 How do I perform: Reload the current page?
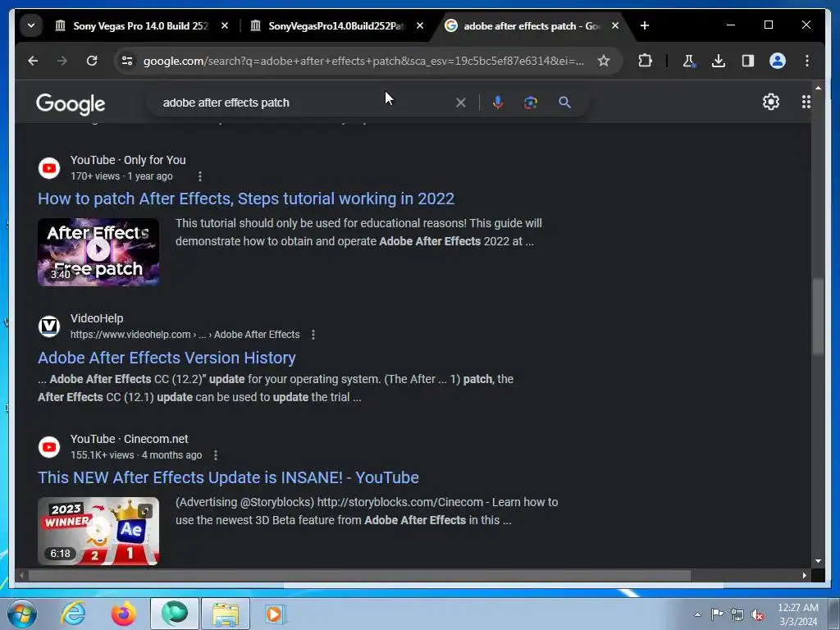[x=92, y=61]
